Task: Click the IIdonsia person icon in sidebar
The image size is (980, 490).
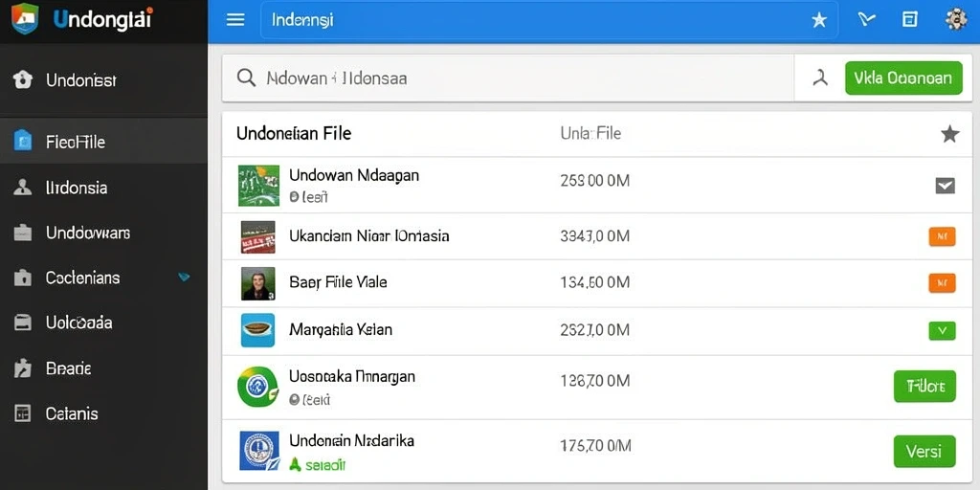Action: 23,188
